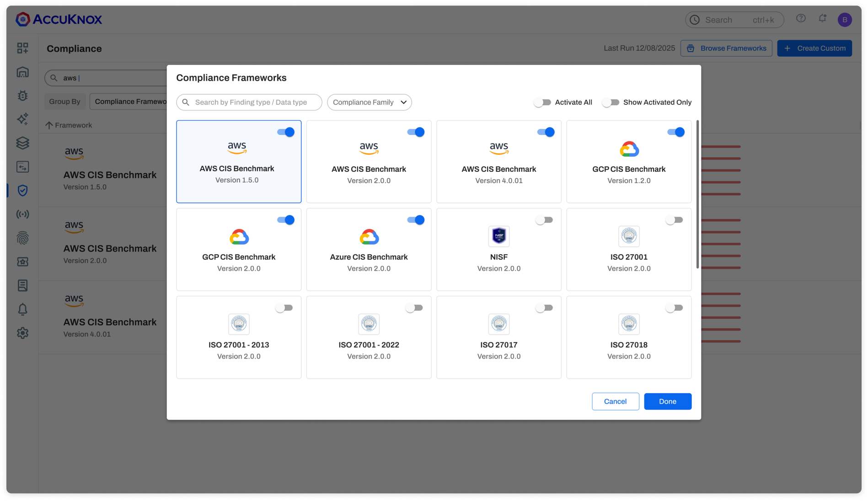Open the bug issues icon in sidebar
The image size is (868, 501).
(22, 96)
